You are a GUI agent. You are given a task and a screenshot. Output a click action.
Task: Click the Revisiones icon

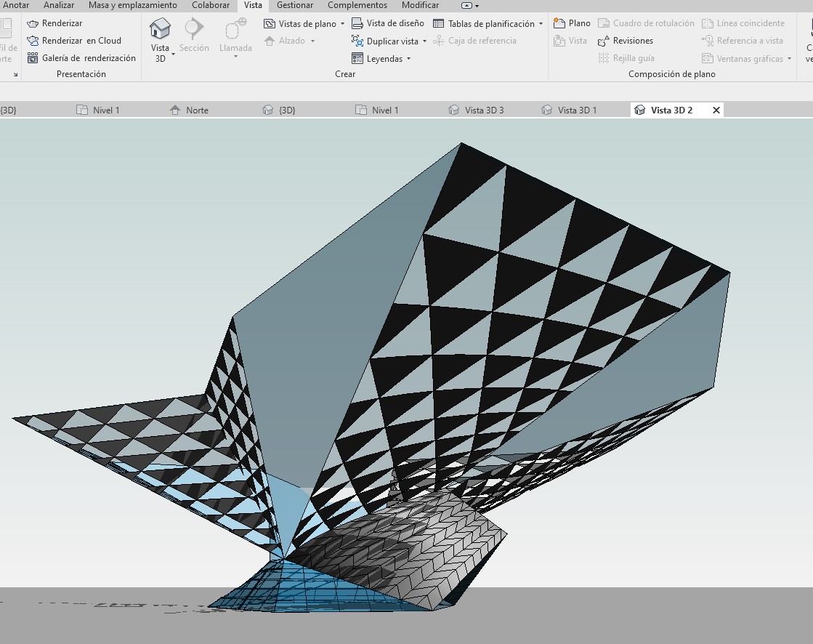(x=603, y=41)
